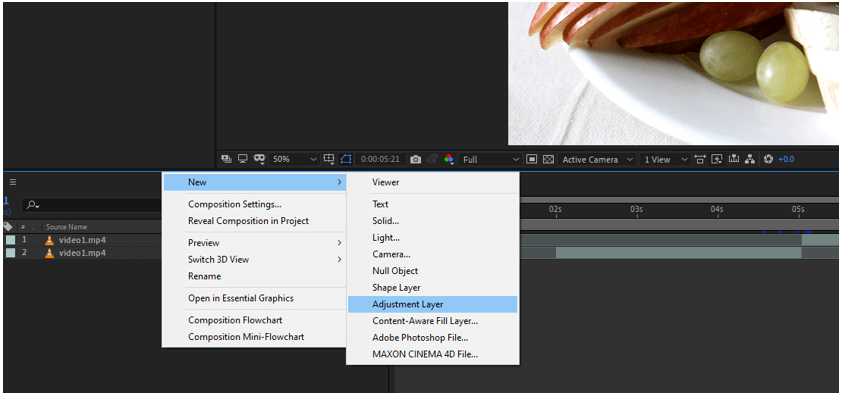The height and width of the screenshot is (398, 843).
Task: Click the Source Name column header
Action: click(x=66, y=226)
